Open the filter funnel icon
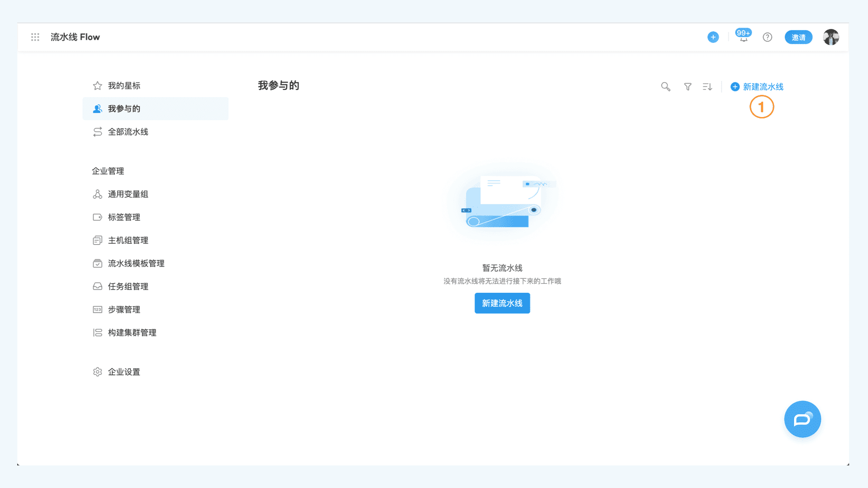The image size is (868, 488). pos(688,86)
